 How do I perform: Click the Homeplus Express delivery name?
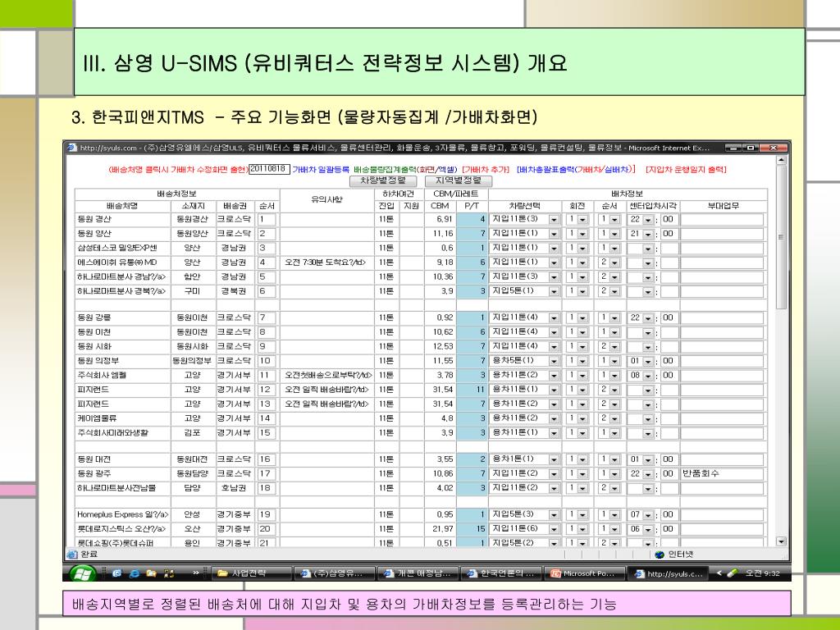[123, 514]
